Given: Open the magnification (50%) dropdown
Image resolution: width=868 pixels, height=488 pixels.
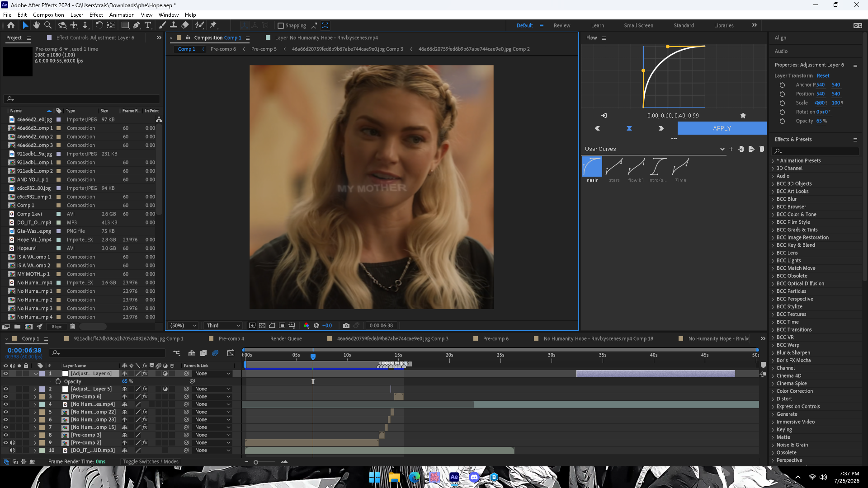Looking at the screenshot, I should click(183, 325).
